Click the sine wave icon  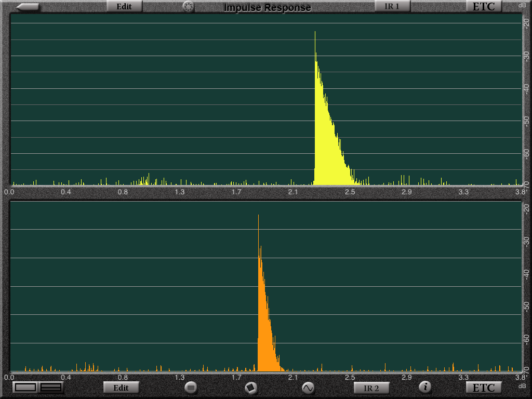[x=308, y=388]
